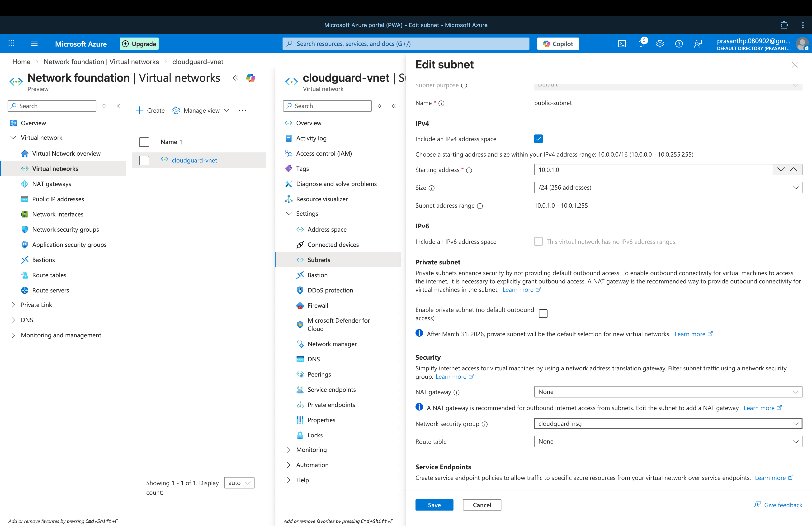Viewport: 812px width, 526px height.
Task: Open Route tables in left menu
Action: [x=49, y=275]
